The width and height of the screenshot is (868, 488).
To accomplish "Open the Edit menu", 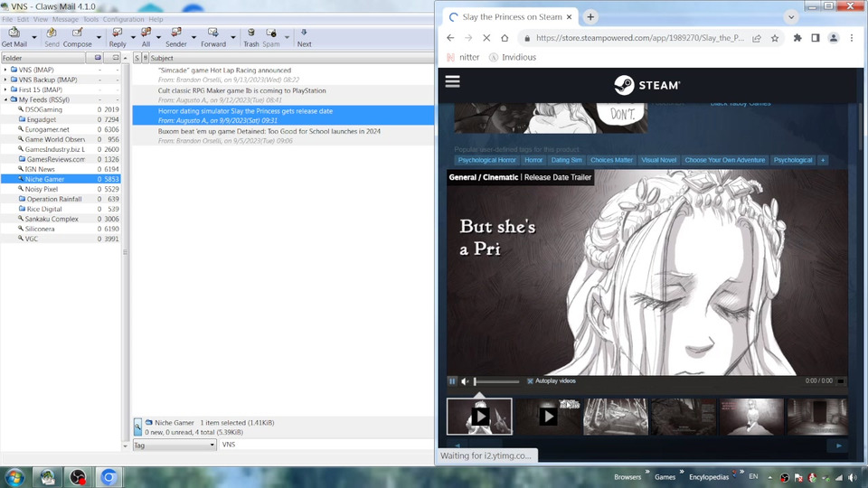I will (23, 19).
